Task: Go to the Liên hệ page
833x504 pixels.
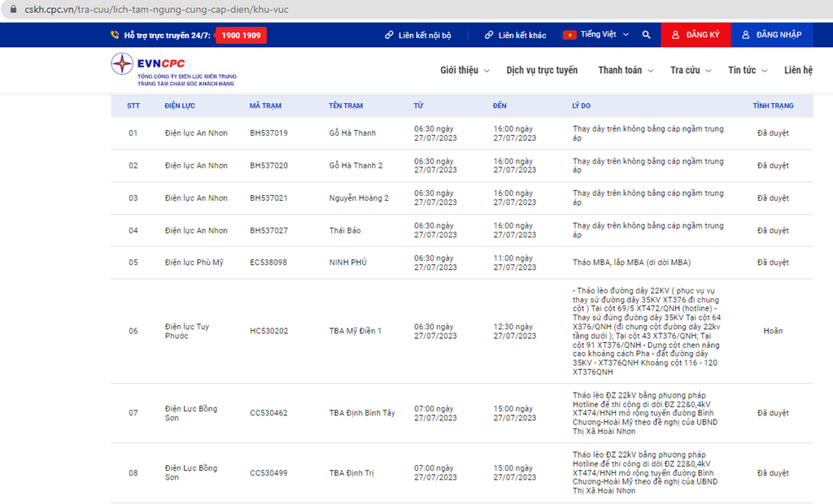Action: pos(799,70)
